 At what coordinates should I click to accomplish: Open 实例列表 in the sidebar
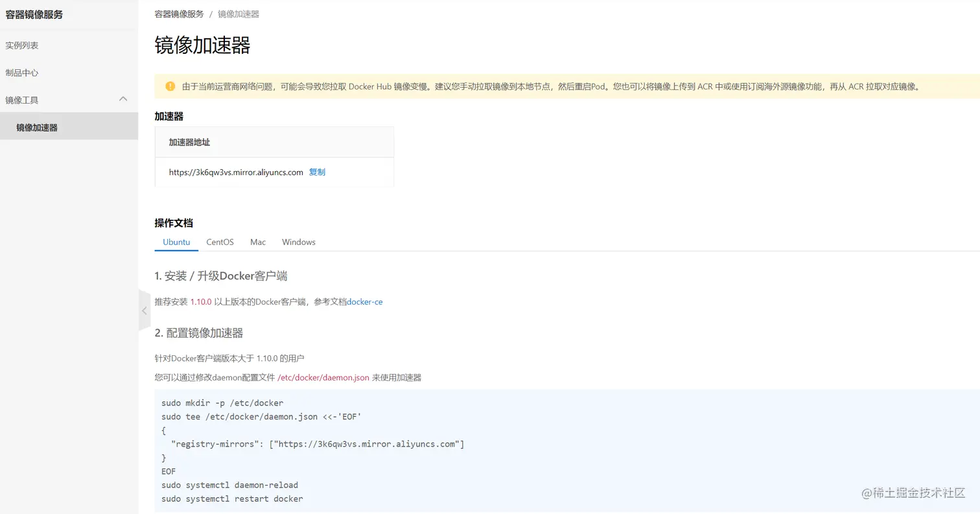click(x=22, y=45)
